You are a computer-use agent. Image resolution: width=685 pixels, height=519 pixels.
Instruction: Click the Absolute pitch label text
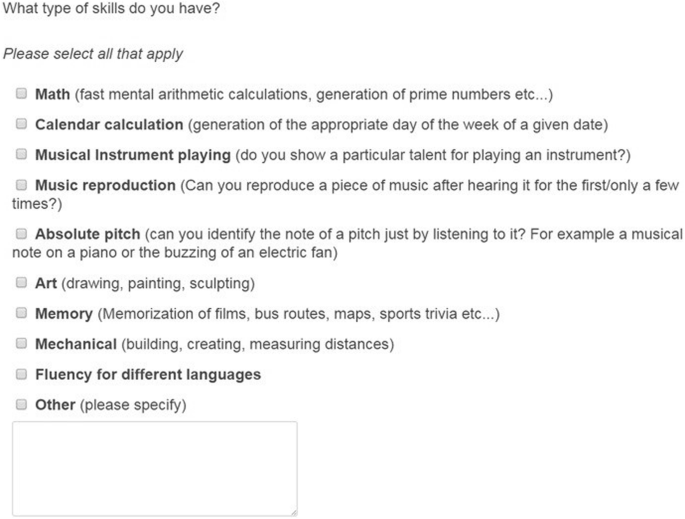[88, 235]
